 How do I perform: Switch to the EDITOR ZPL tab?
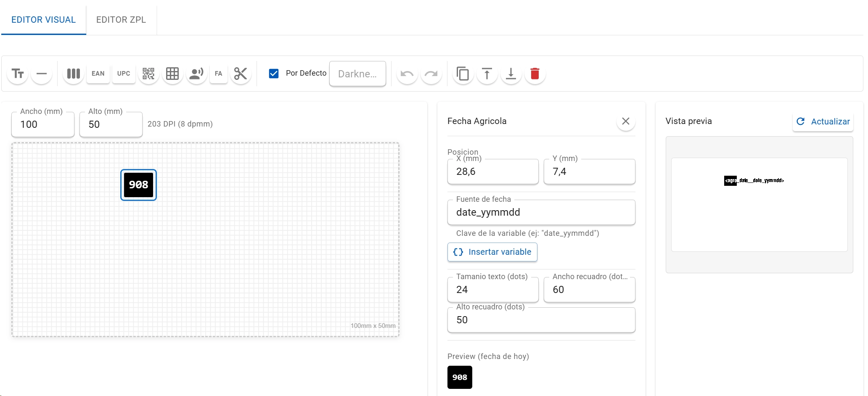coord(121,20)
